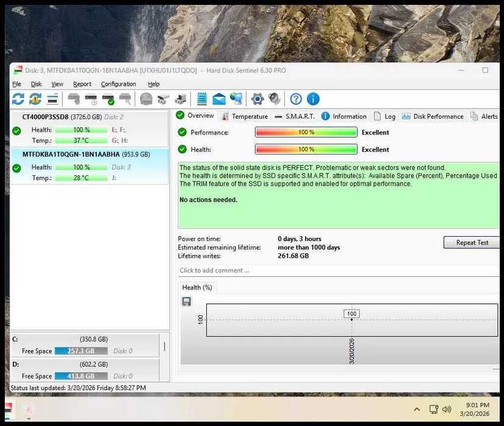Click the 37 °C temperature bar for Disk 2
This screenshot has height=426, width=504.
click(81, 141)
